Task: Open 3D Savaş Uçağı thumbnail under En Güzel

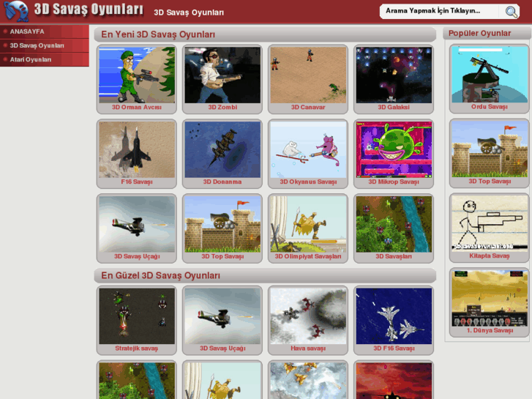Action: click(222, 316)
